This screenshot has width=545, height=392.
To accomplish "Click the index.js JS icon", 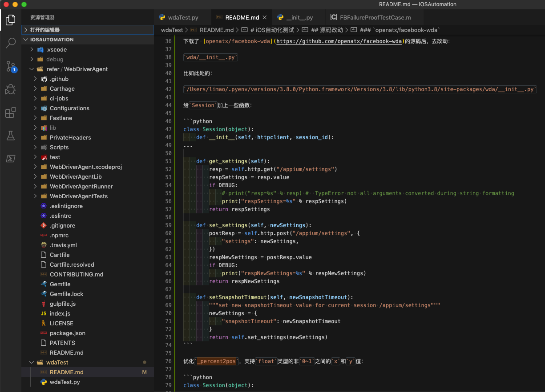I will (x=44, y=313).
